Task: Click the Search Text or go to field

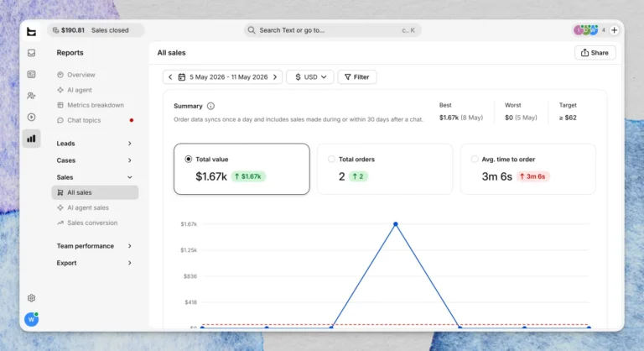Action: point(332,30)
